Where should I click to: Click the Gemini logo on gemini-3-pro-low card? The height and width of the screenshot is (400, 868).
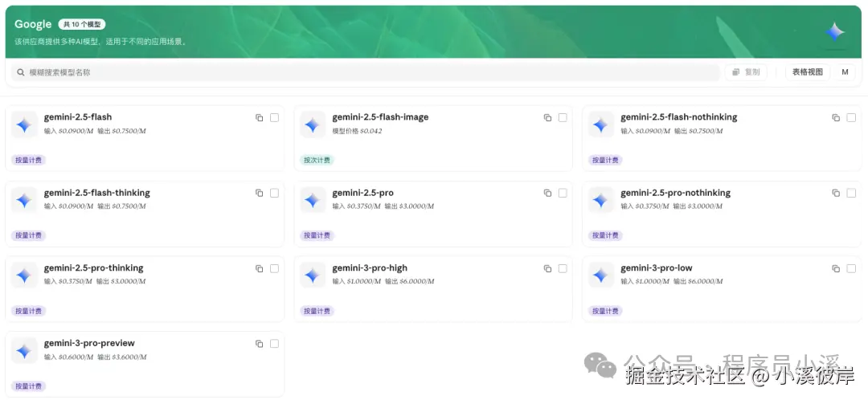(601, 276)
